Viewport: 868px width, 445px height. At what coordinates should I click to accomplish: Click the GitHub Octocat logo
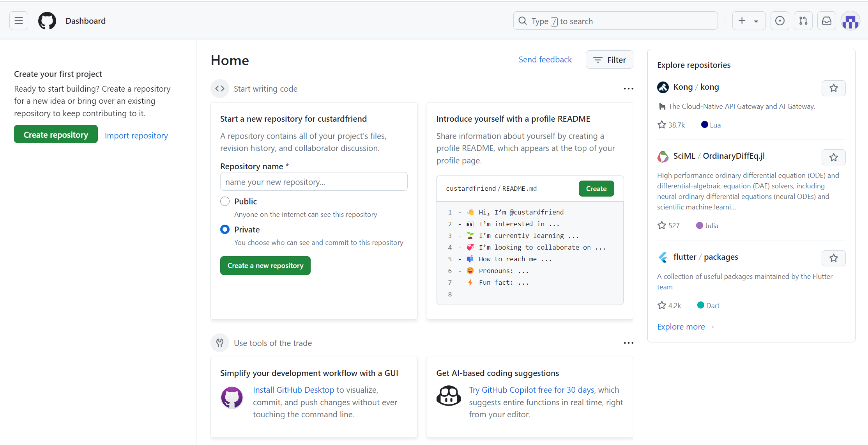pos(47,21)
